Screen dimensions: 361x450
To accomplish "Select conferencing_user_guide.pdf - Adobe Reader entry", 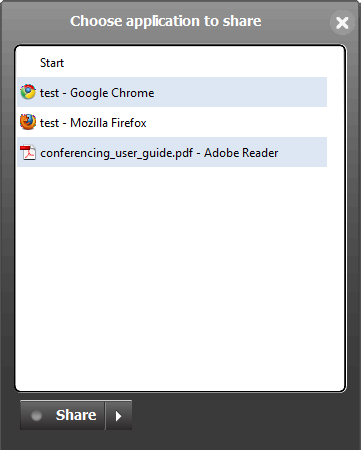I will 172,152.
